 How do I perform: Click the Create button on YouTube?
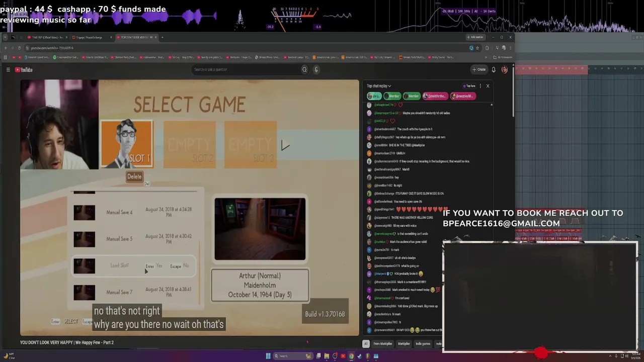tap(479, 70)
